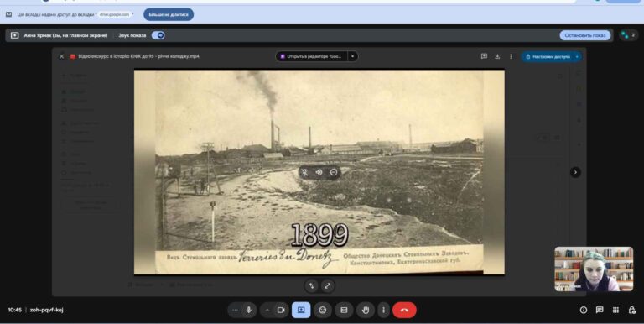The height and width of the screenshot is (324, 644).
Task: Go to next file with right arrow
Action: (575, 172)
